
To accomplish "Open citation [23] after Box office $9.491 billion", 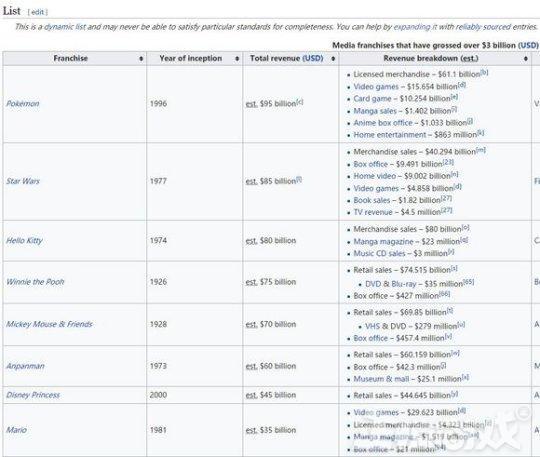I will click(x=448, y=162).
